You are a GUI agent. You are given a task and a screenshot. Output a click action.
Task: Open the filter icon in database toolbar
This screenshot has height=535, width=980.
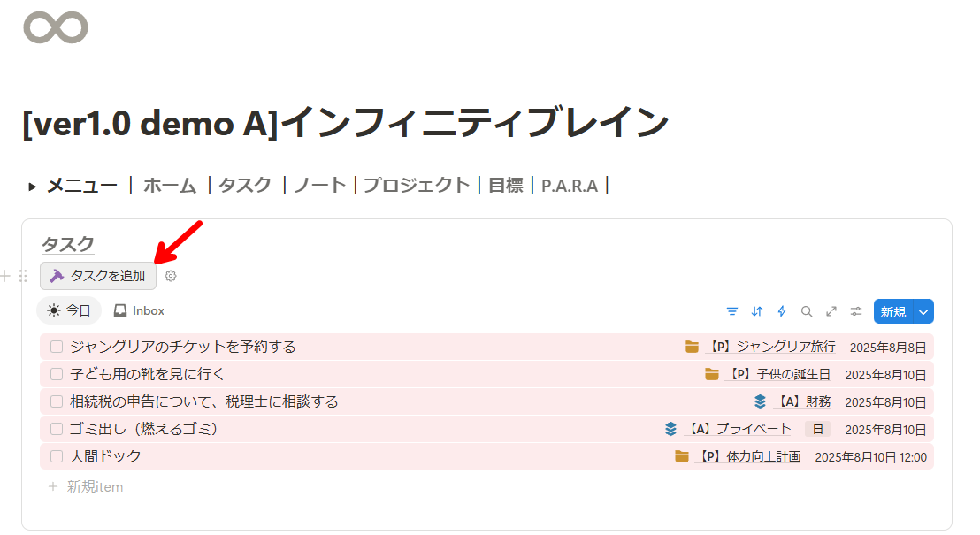tap(731, 311)
